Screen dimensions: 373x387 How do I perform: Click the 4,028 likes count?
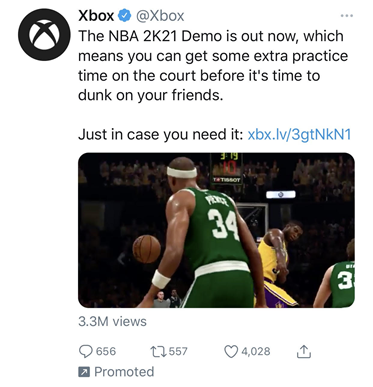pos(256,351)
